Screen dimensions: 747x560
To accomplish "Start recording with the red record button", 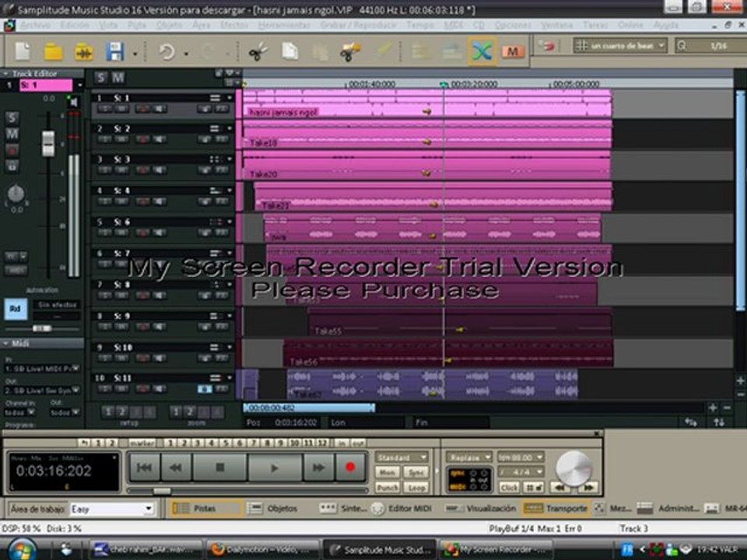I will pyautogui.click(x=350, y=468).
